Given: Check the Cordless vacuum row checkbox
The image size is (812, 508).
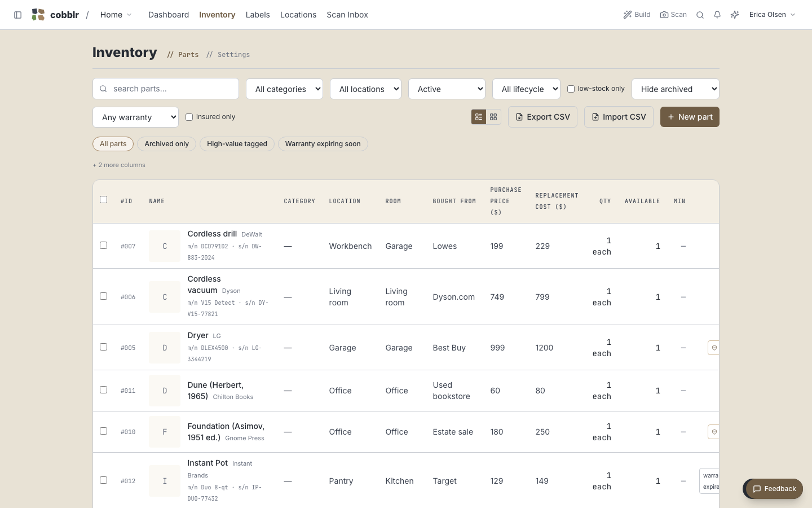Looking at the screenshot, I should [103, 296].
